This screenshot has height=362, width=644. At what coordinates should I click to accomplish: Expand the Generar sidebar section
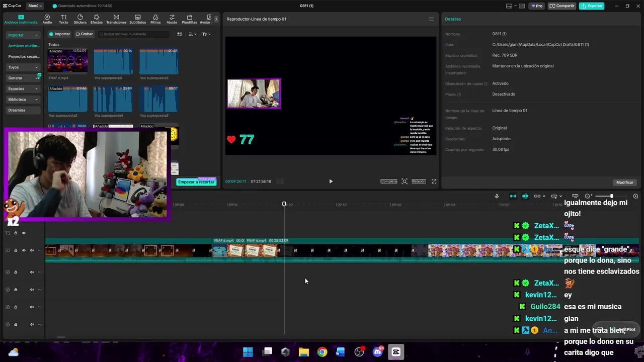click(x=23, y=78)
